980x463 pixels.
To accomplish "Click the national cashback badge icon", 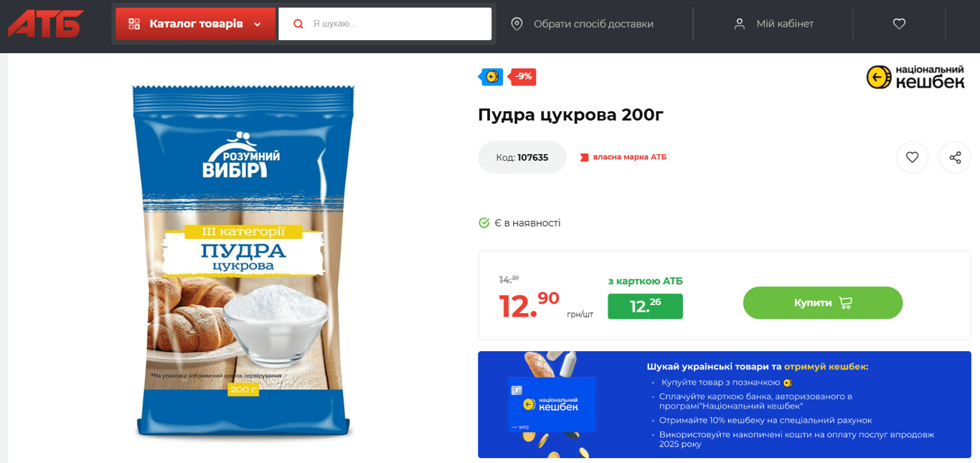I will tap(491, 77).
